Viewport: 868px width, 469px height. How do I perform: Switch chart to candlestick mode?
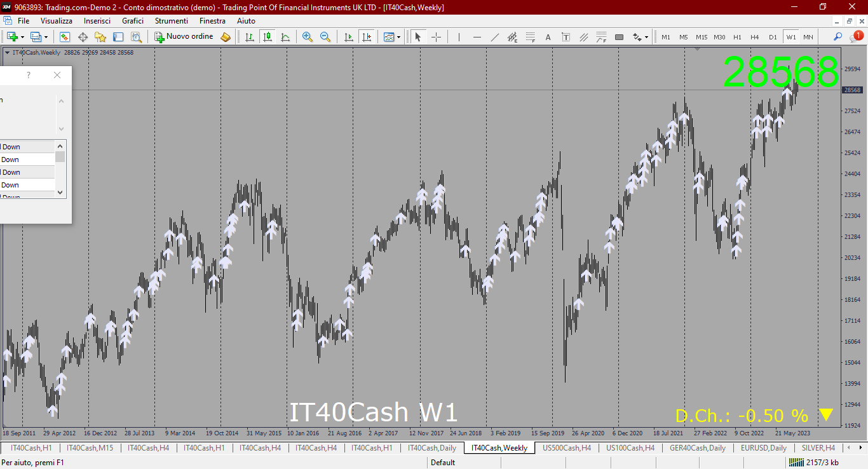tap(268, 37)
